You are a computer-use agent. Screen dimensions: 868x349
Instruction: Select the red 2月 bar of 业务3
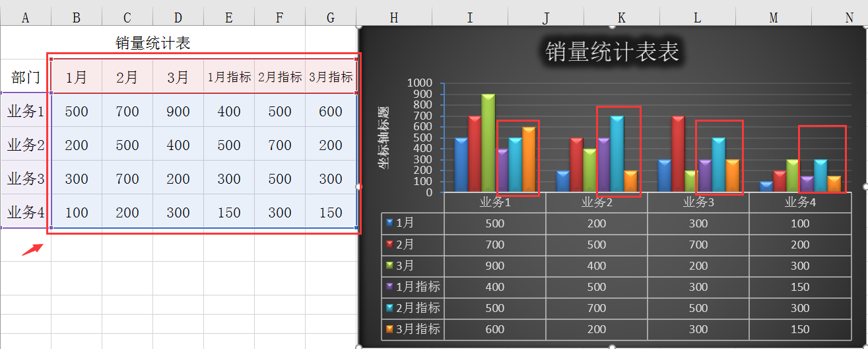point(678,154)
